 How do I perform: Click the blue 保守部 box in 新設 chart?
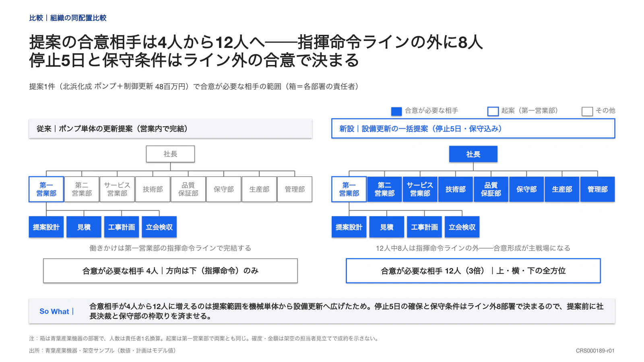pos(526,189)
